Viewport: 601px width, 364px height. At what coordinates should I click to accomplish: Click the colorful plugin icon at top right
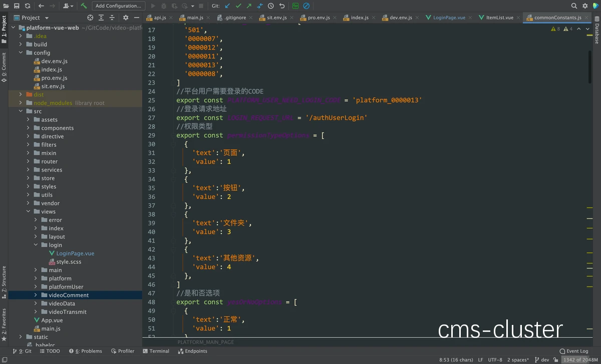pos(595,6)
